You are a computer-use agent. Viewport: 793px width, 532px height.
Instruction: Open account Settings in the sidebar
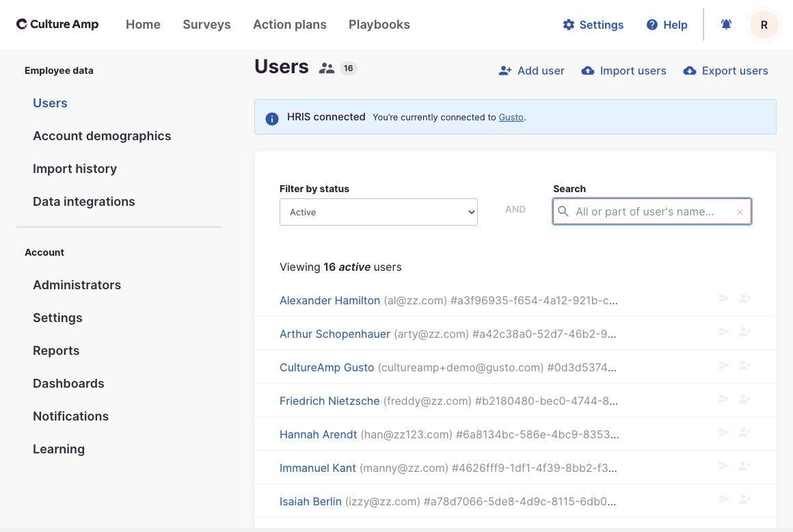point(57,318)
